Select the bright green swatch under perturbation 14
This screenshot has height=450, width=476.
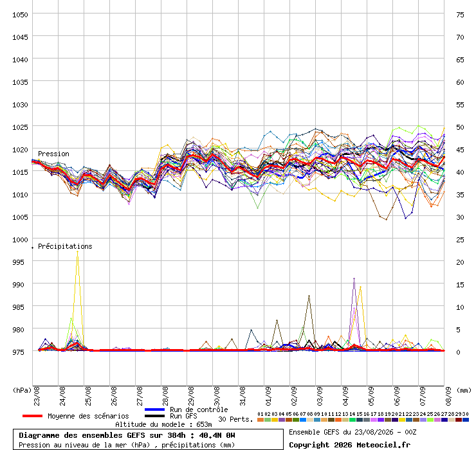coord(352,420)
